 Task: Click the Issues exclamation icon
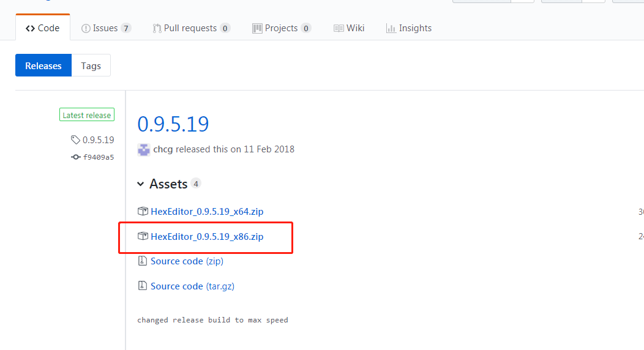click(x=86, y=28)
